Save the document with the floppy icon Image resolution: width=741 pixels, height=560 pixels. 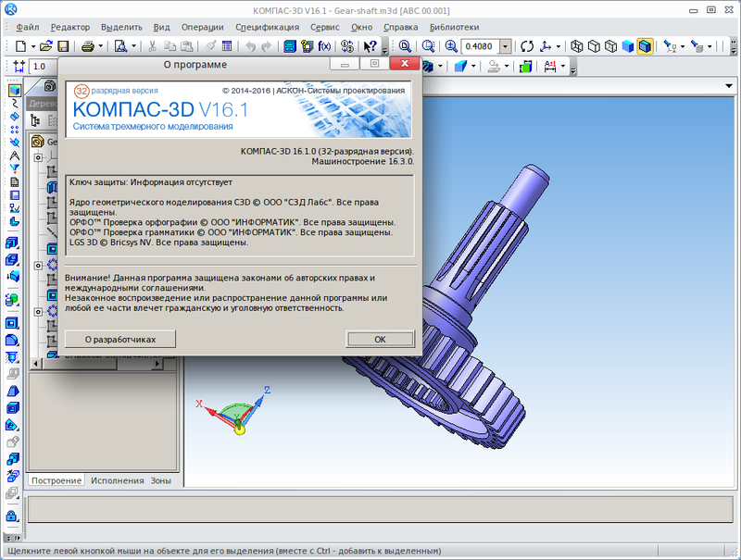click(x=63, y=46)
